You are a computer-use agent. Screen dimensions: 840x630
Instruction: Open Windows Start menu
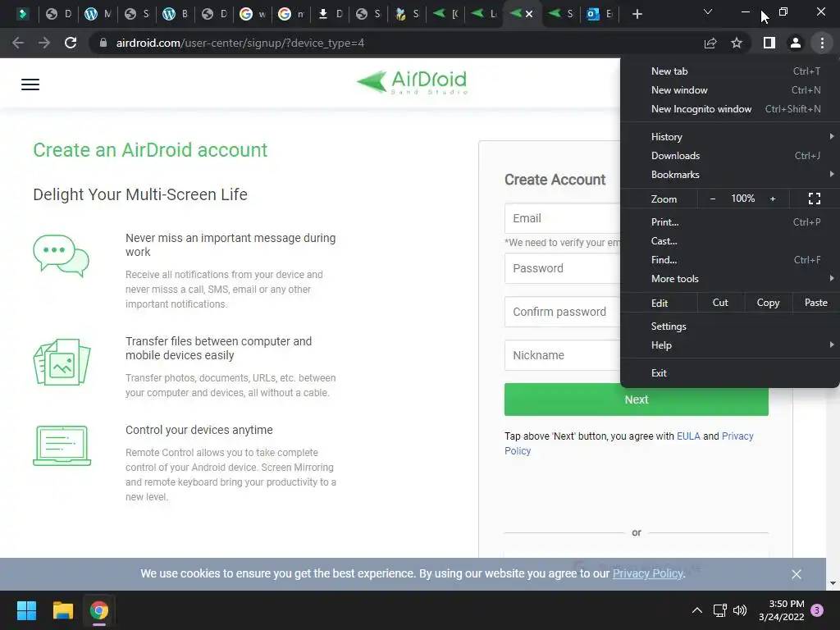(26, 610)
